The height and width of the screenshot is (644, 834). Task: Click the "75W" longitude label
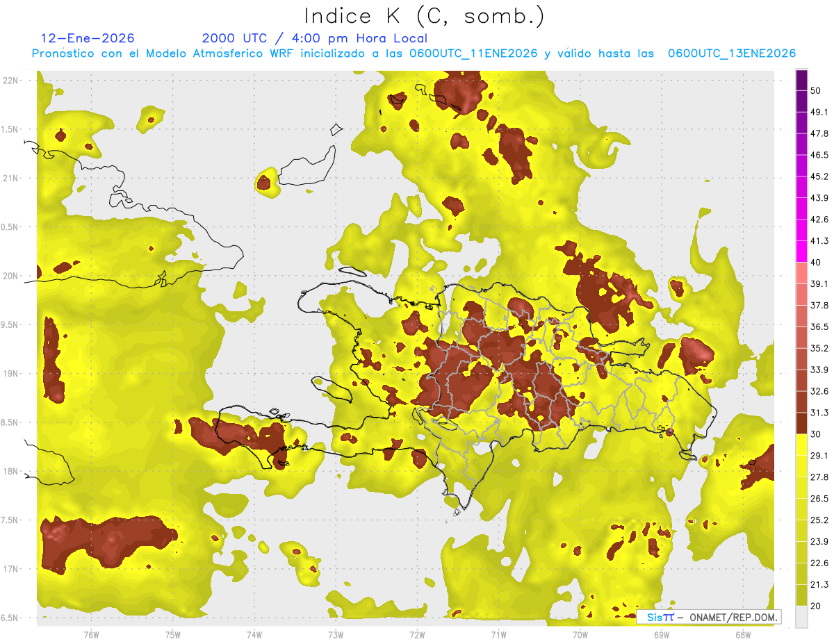click(173, 634)
